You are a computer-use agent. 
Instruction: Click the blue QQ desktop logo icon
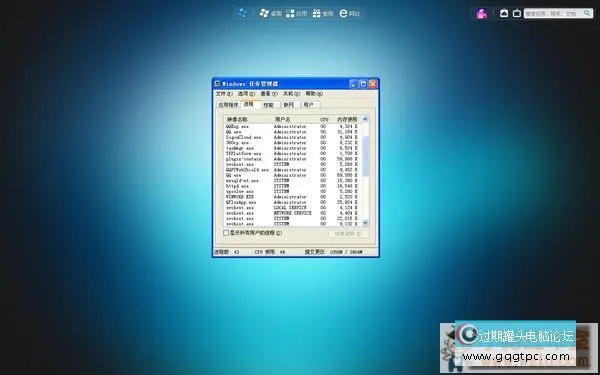pyautogui.click(x=242, y=13)
